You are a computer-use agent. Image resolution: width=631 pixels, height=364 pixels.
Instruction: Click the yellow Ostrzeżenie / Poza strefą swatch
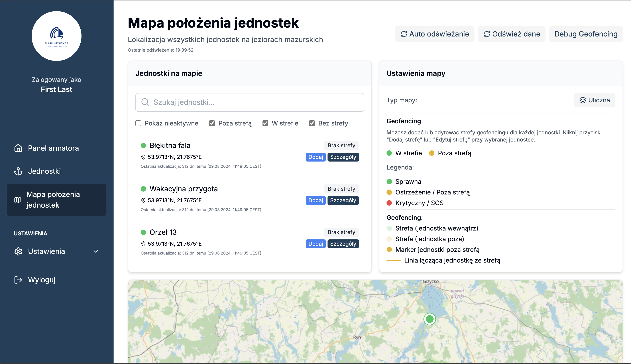click(x=389, y=192)
